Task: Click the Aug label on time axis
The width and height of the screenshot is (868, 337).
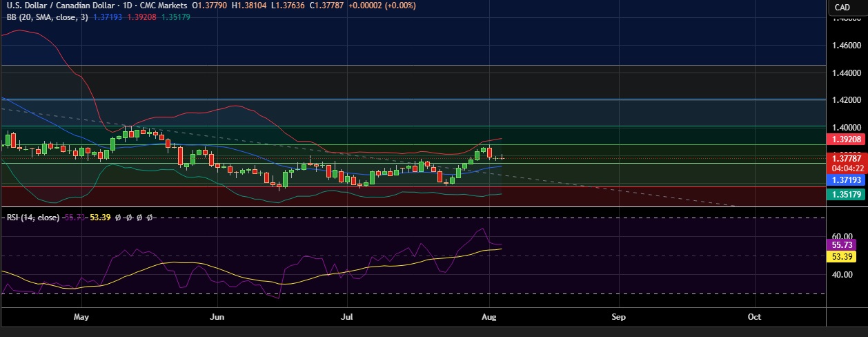Action: 489,317
